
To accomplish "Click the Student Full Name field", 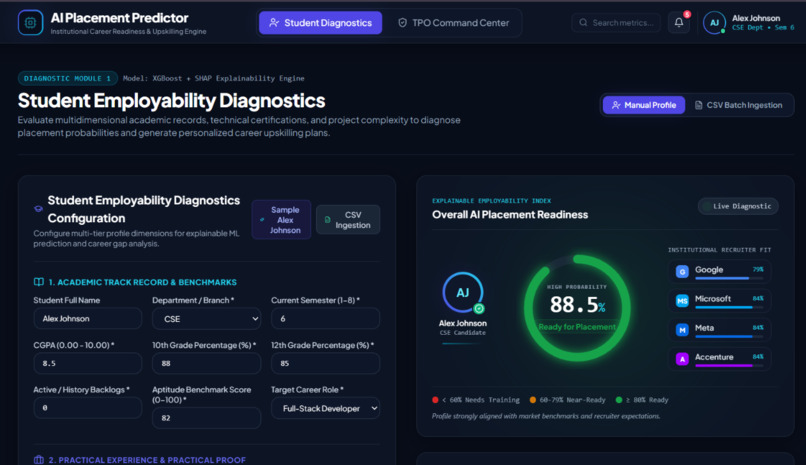I will coord(87,319).
